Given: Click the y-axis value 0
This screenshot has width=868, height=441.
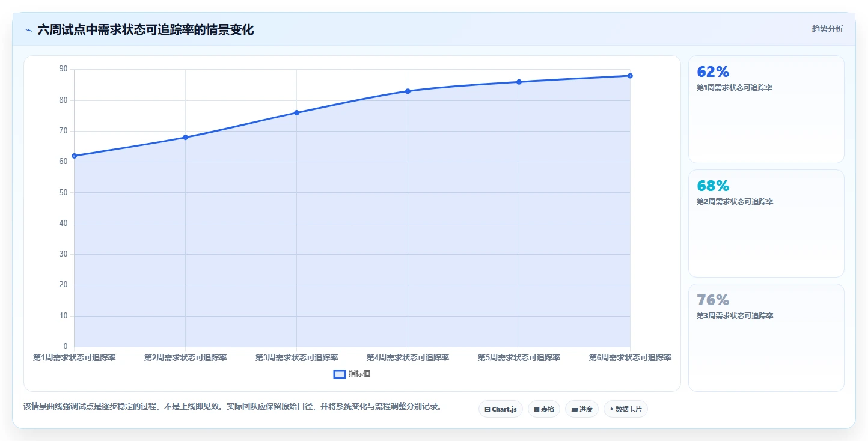Looking at the screenshot, I should click(x=66, y=347).
